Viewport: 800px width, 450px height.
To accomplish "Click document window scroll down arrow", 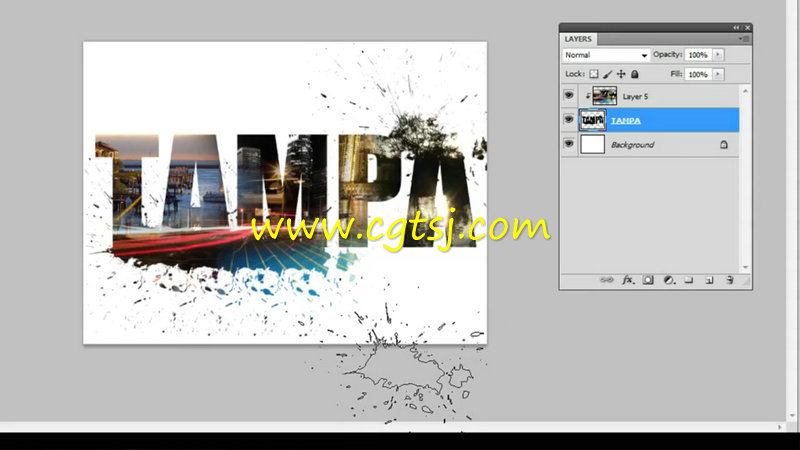I will coord(792,416).
